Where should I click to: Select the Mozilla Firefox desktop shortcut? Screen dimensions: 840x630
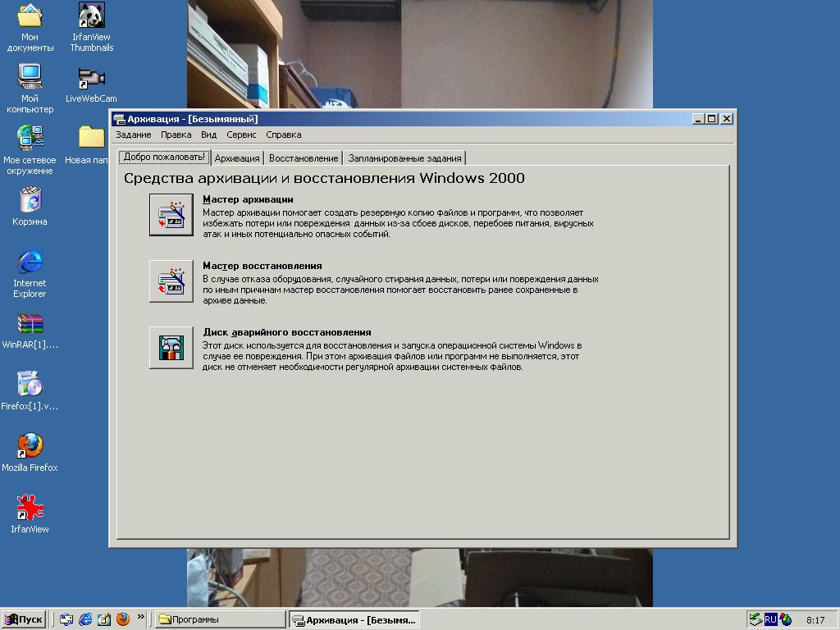click(x=30, y=453)
